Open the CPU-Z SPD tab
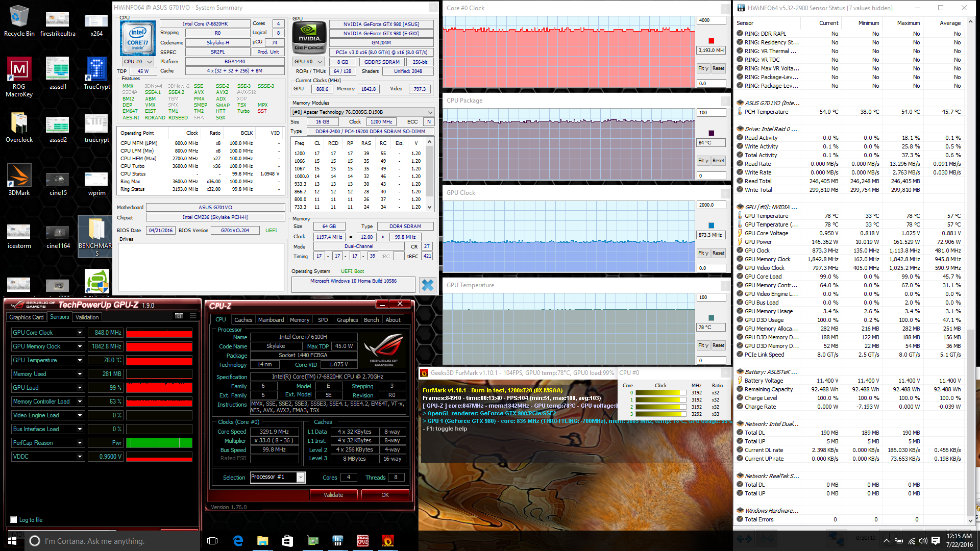Screen dimensions: 980x551 tap(323, 320)
